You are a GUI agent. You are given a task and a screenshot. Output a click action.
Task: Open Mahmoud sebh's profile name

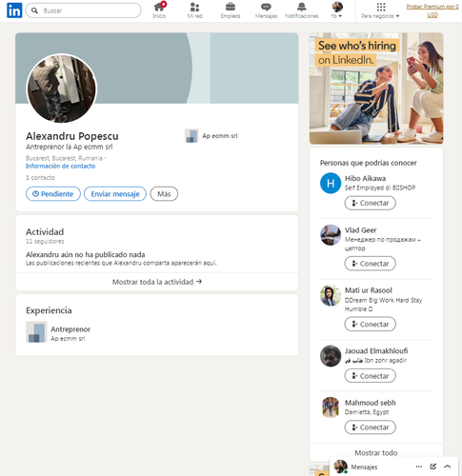point(371,403)
